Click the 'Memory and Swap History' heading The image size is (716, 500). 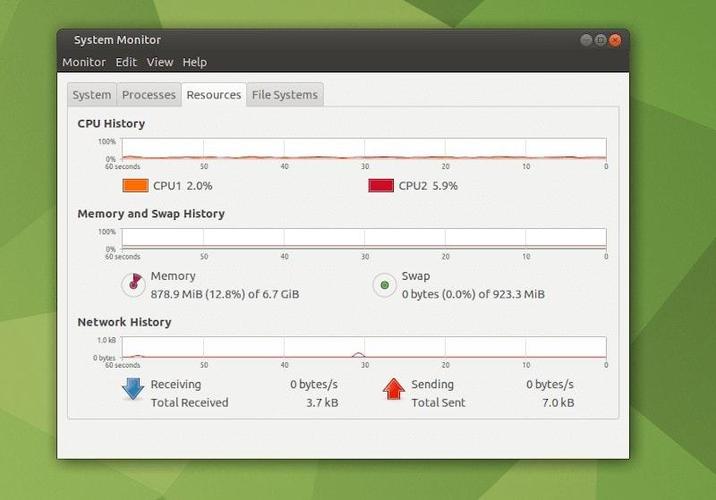(x=151, y=214)
